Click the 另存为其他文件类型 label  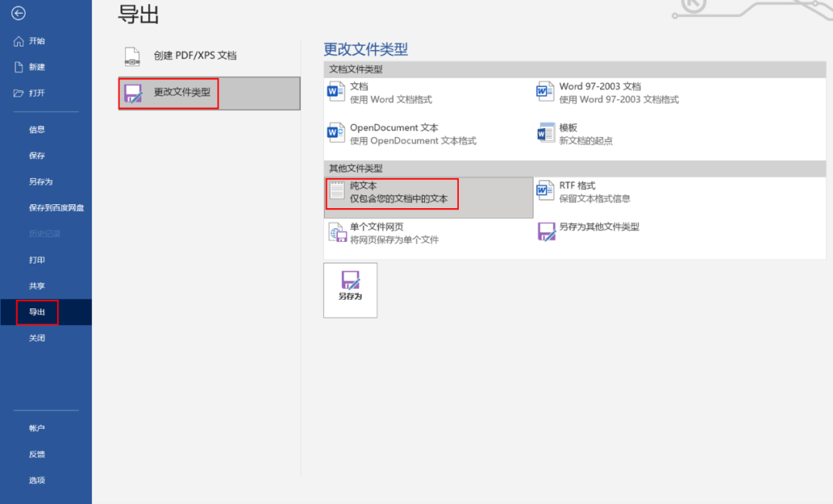599,227
